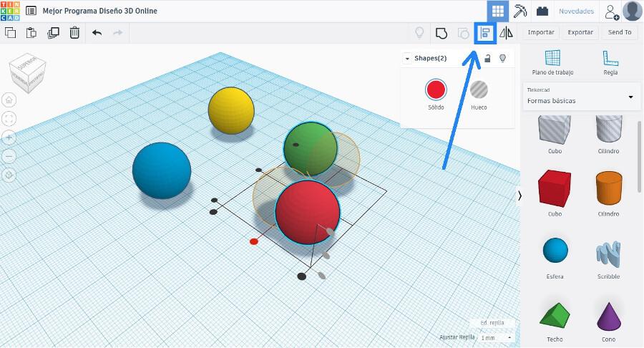Open the Ajustar Rejilla 1 mm dropdown

click(x=497, y=337)
